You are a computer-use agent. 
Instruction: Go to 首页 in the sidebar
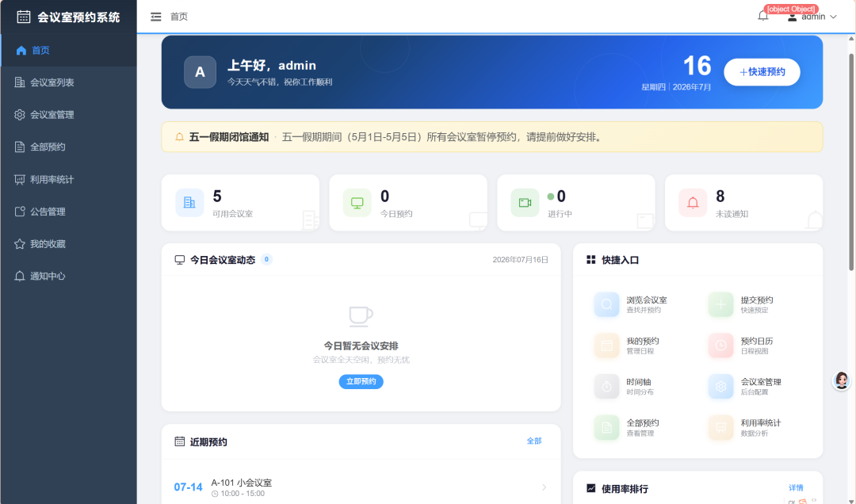(68, 50)
